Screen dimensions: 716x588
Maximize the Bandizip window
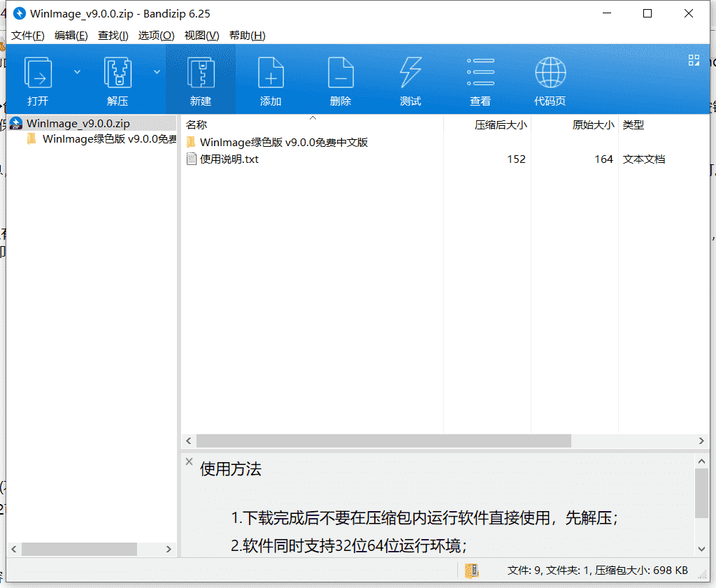click(x=647, y=14)
